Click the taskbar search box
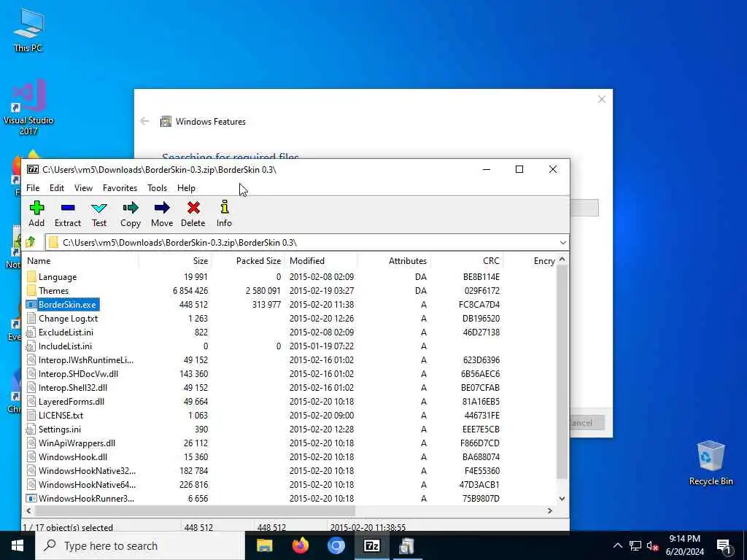Screen dimensions: 747x560 point(140,545)
